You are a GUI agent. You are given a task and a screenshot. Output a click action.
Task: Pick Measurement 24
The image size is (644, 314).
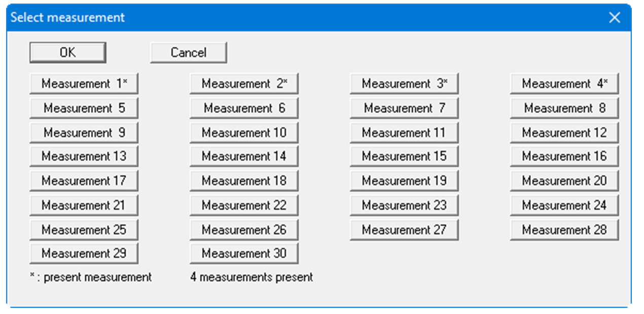click(564, 205)
